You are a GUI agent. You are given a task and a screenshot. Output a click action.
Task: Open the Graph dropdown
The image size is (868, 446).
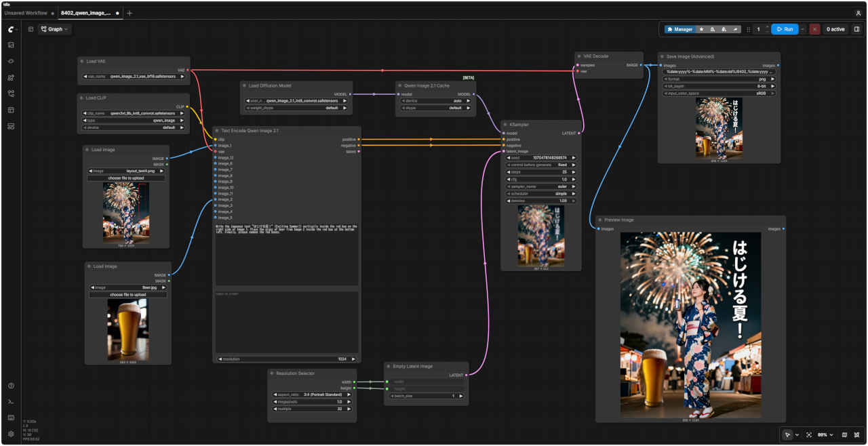click(x=54, y=29)
